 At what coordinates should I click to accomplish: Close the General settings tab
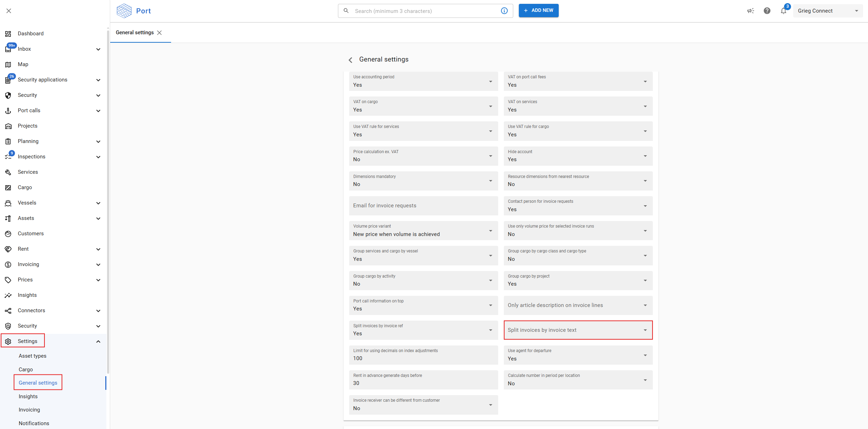[x=160, y=33]
